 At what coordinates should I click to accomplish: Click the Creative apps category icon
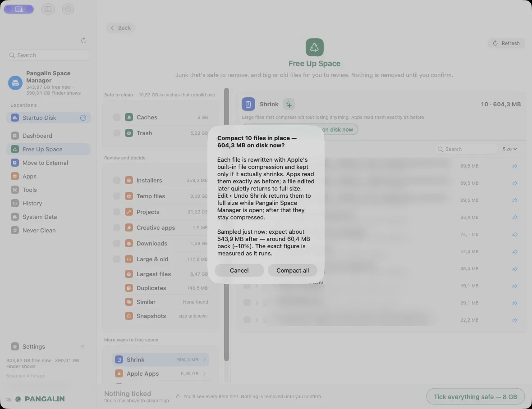[129, 227]
